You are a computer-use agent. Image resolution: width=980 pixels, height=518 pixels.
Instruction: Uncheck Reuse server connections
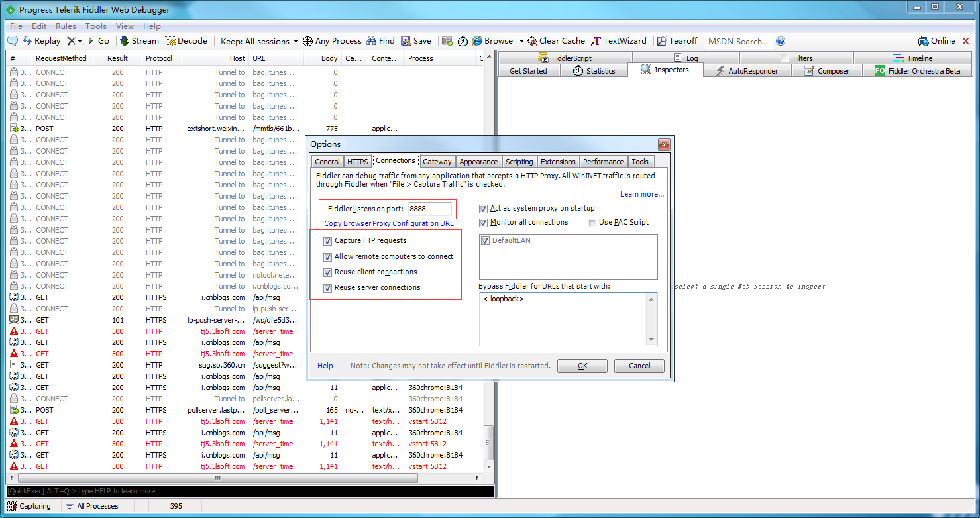tap(328, 288)
